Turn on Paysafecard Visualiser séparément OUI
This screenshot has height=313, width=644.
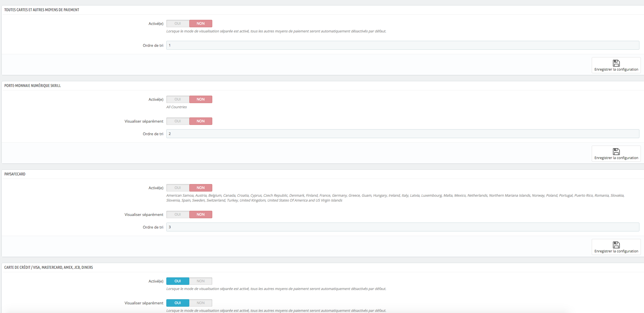[178, 215]
